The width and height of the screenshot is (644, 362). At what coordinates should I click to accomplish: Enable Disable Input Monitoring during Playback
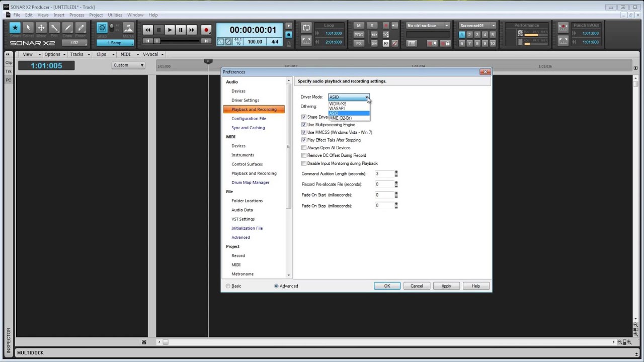(304, 163)
